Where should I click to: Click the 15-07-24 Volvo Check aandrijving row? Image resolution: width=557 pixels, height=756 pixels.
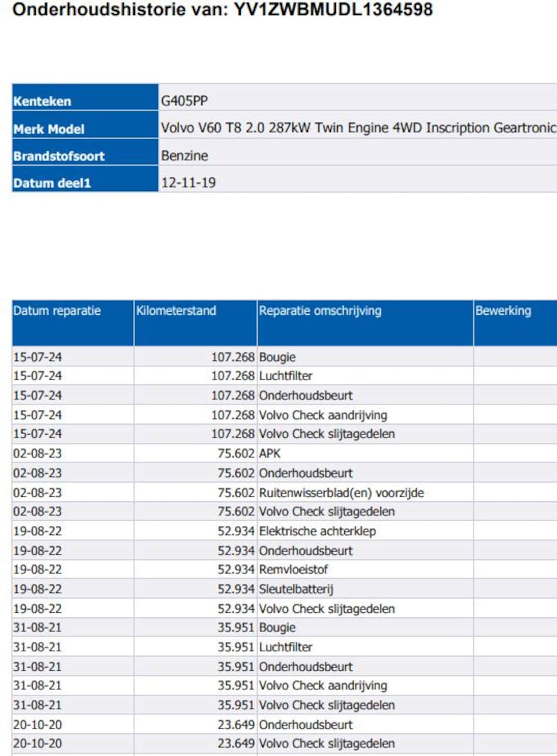point(285,415)
